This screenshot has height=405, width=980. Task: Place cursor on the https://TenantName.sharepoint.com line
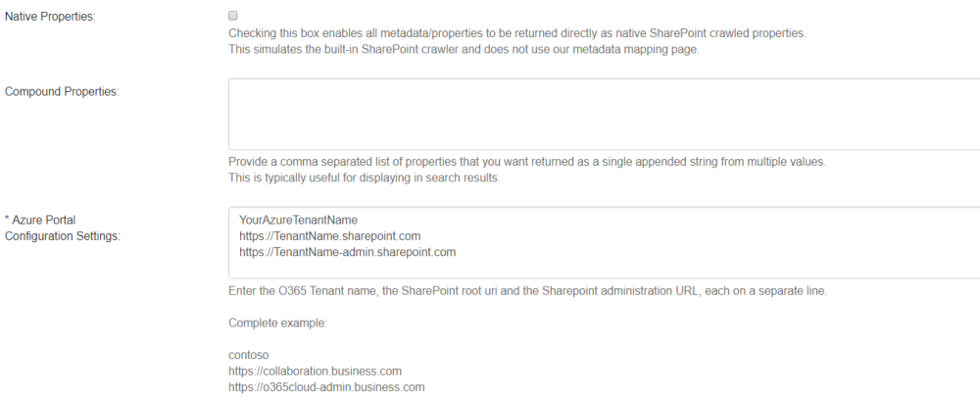click(x=329, y=235)
